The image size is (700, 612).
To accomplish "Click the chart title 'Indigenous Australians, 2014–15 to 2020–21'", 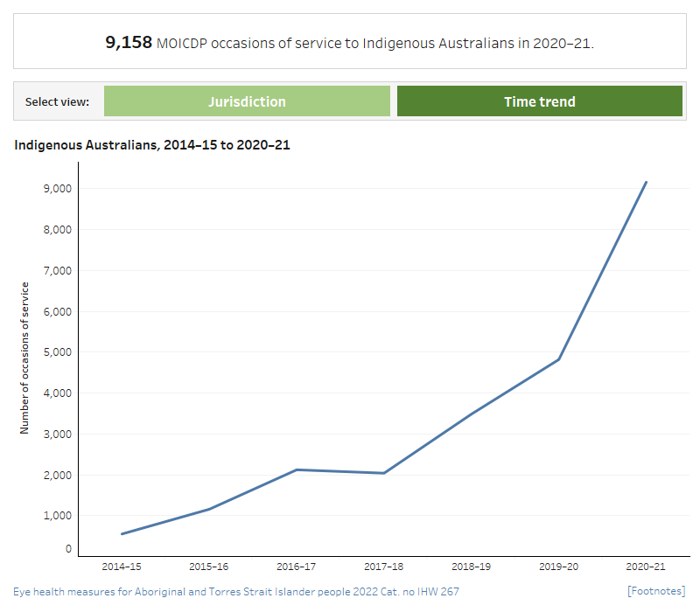I will point(152,145).
